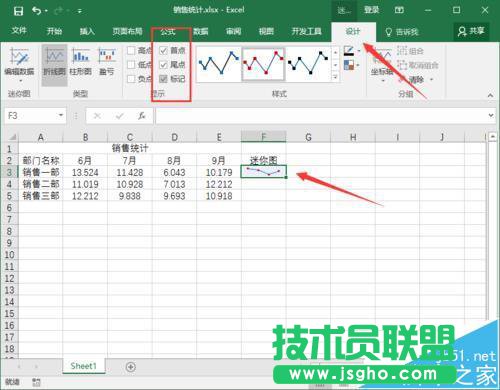Add a new sheet with the plus icon

click(131, 367)
